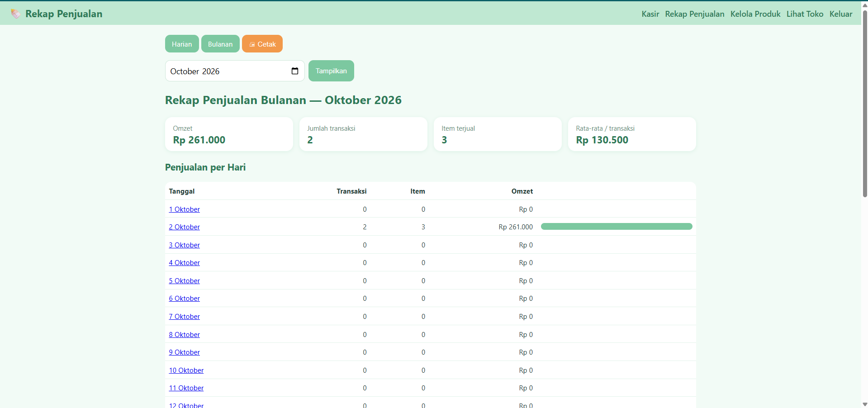Switch to the Bulanan report
Viewport: 868px width, 408px height.
[x=220, y=44]
